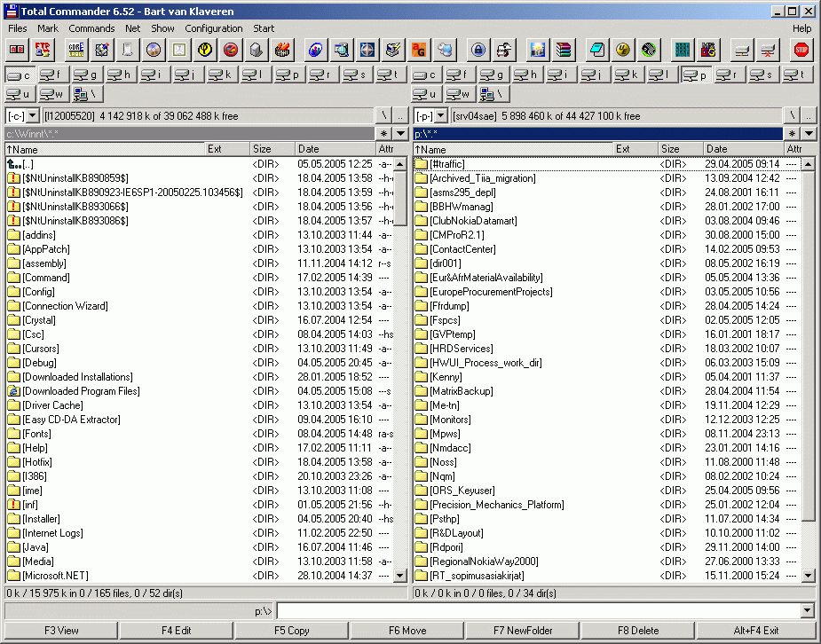Screen dimensions: 821x644
Task: Click the orange aG toolbar icon
Action: click(418, 50)
